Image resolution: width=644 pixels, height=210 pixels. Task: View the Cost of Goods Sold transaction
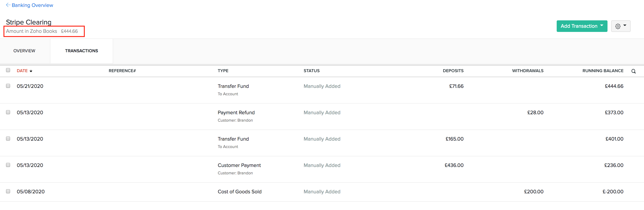tap(240, 191)
